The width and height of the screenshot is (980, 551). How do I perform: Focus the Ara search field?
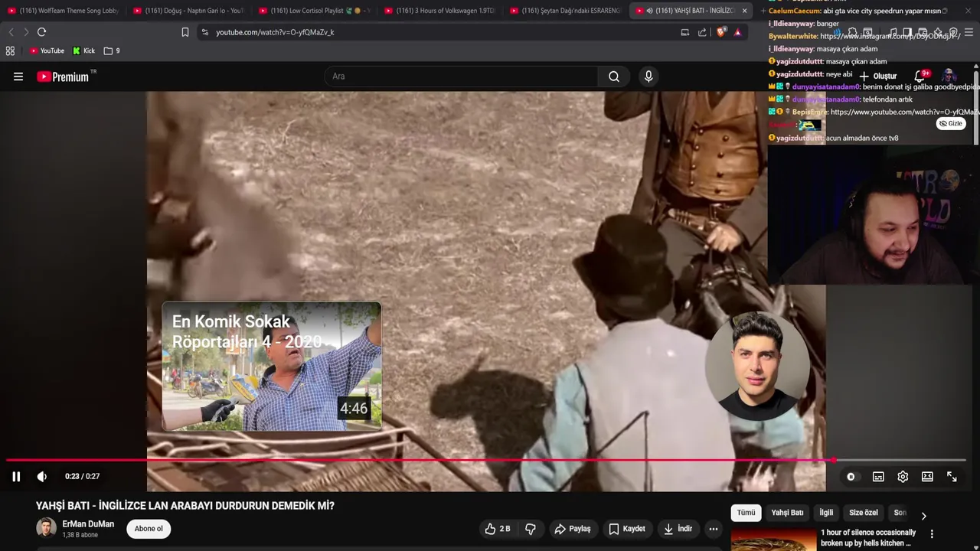461,77
